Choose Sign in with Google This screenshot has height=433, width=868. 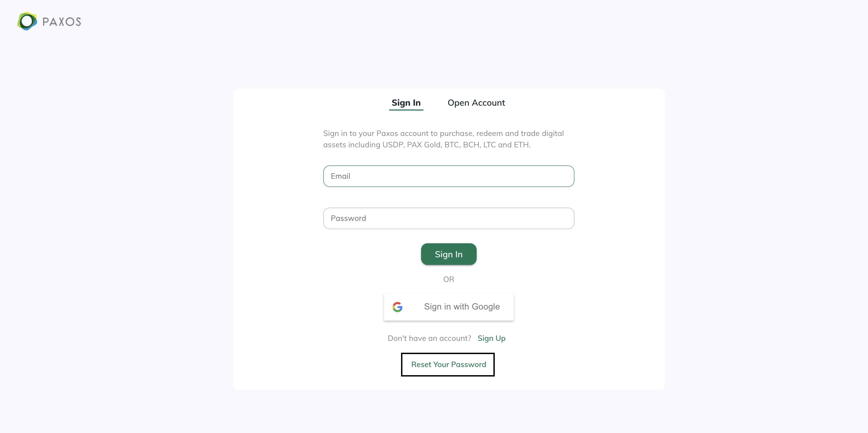[x=449, y=307]
